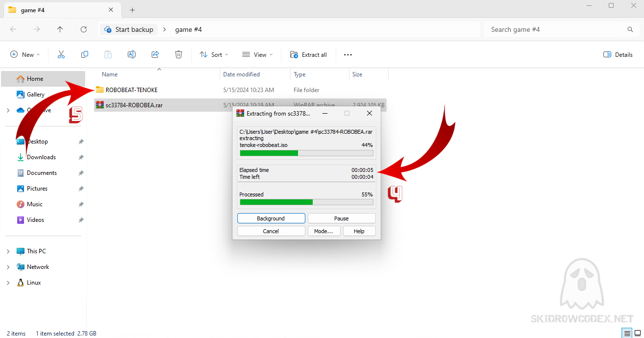
Task: Click the Start backup breadcrumb button
Action: [129, 29]
